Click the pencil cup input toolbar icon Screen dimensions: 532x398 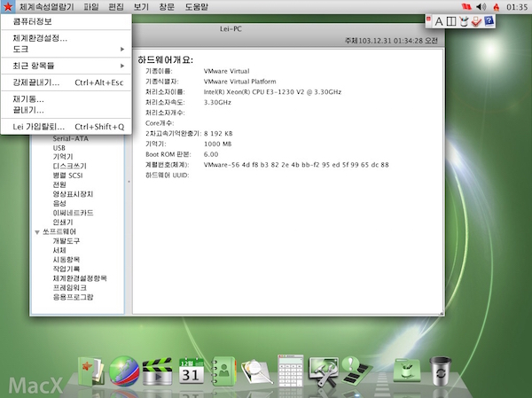tap(464, 21)
